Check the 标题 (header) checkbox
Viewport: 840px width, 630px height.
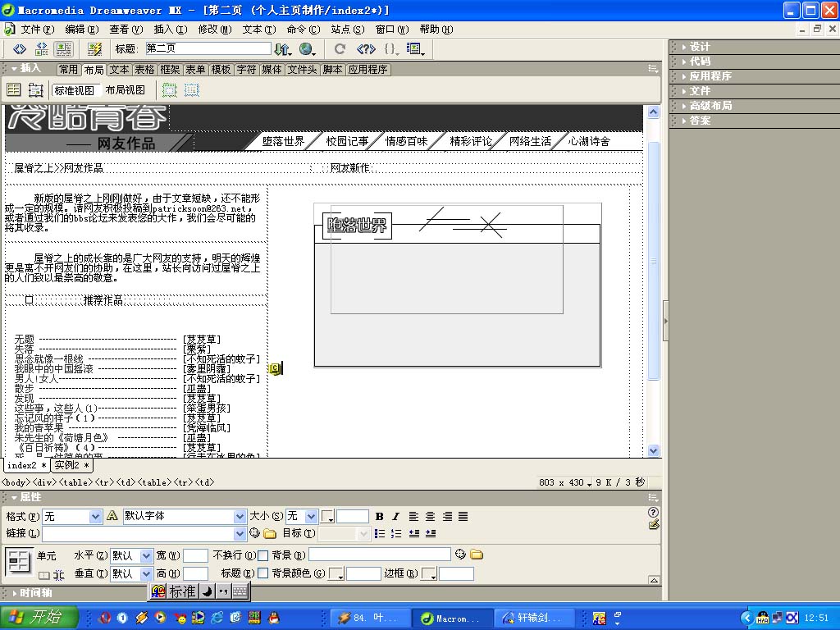coord(262,573)
